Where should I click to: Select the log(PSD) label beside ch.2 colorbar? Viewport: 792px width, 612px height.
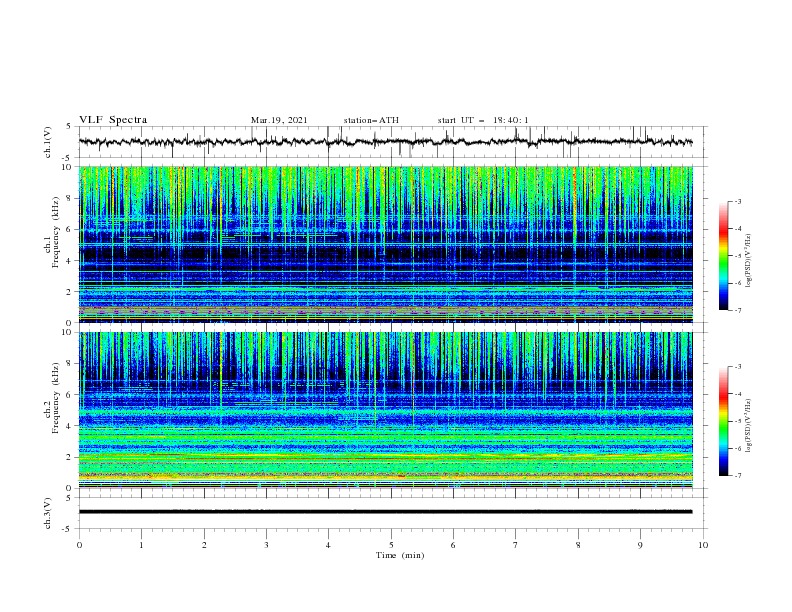(749, 426)
